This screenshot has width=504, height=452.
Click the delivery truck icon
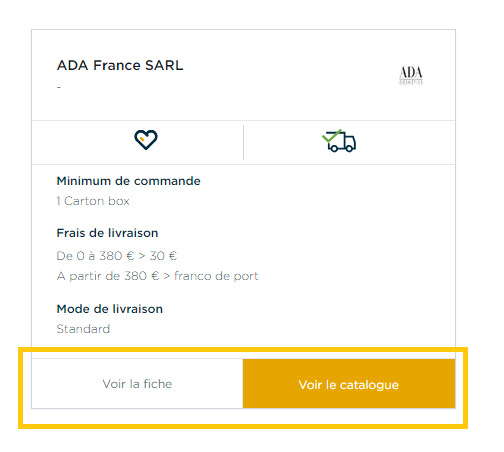click(339, 141)
